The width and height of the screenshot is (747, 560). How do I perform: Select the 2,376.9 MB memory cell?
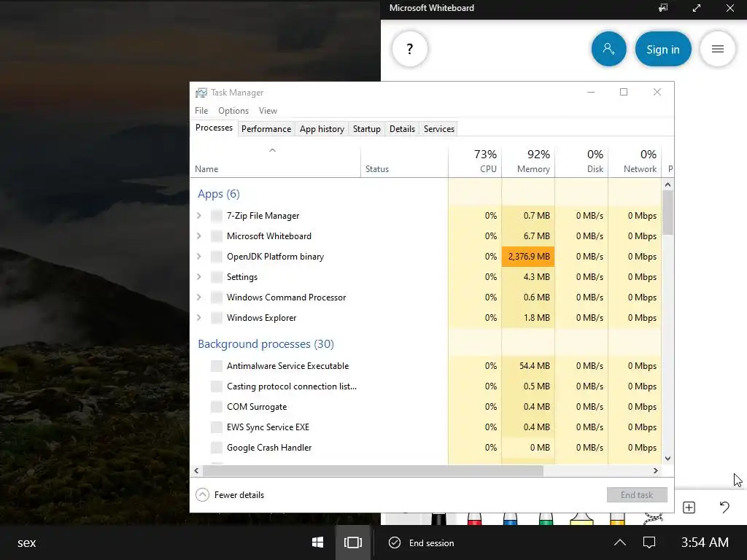[x=528, y=257]
